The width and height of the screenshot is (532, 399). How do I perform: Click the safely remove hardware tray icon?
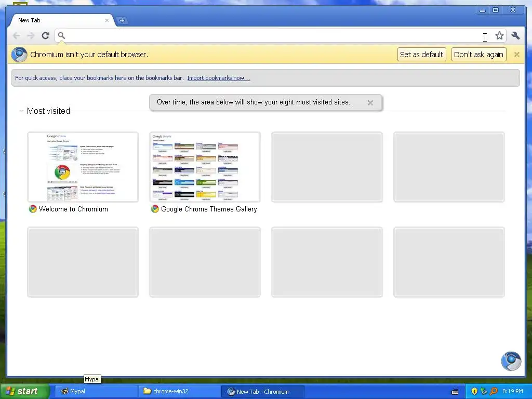[x=484, y=391]
